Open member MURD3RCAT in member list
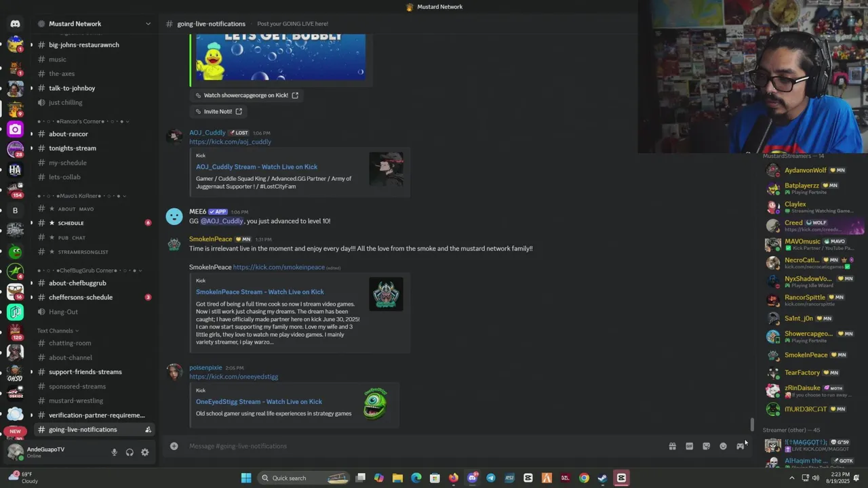The width and height of the screenshot is (868, 488). [814, 409]
